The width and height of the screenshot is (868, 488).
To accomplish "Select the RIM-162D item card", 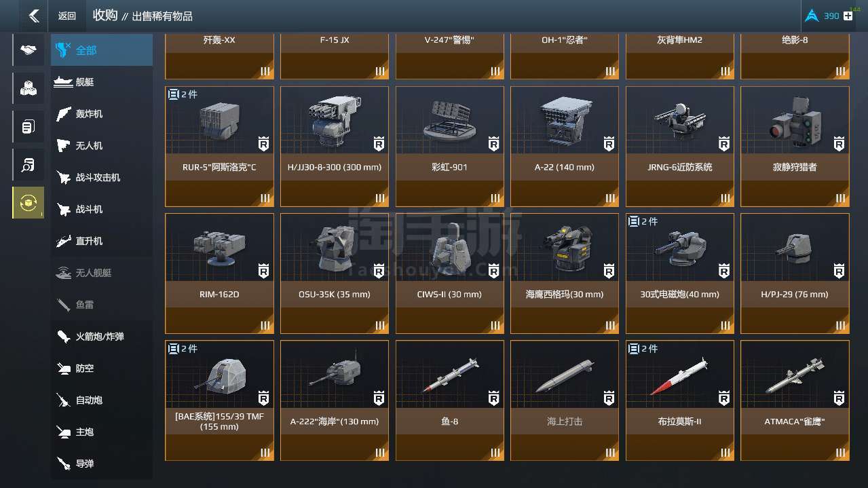I will tap(219, 274).
